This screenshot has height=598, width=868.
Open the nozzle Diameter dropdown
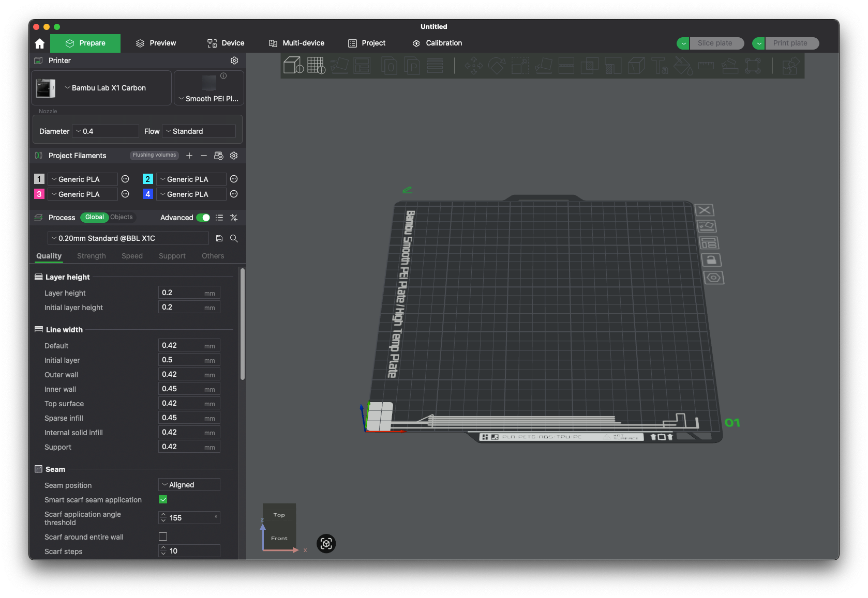[106, 131]
